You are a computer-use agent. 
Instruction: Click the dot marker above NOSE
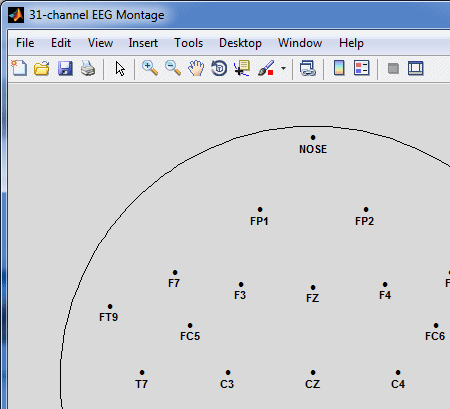click(x=313, y=137)
